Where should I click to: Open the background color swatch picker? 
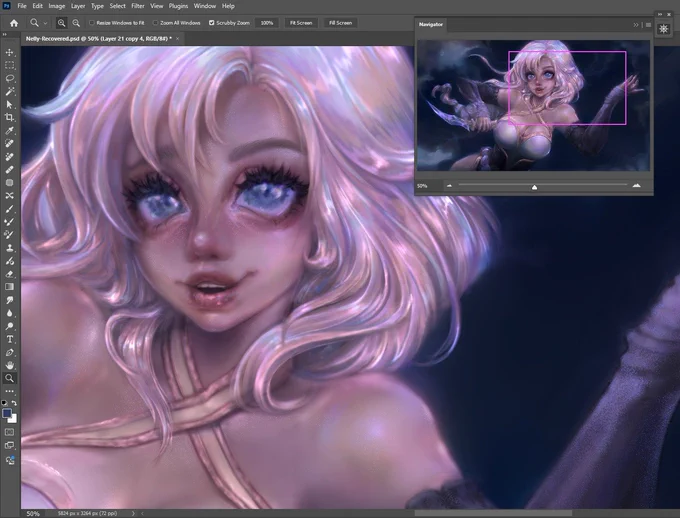point(14,419)
